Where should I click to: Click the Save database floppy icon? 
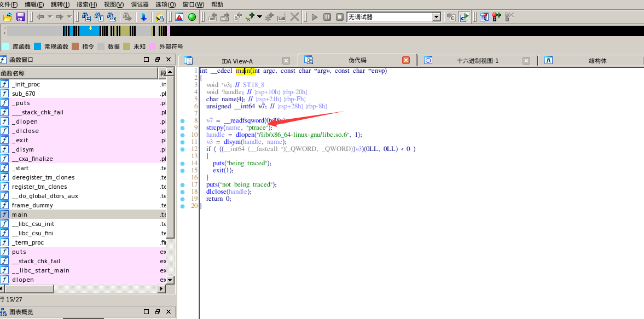20,17
